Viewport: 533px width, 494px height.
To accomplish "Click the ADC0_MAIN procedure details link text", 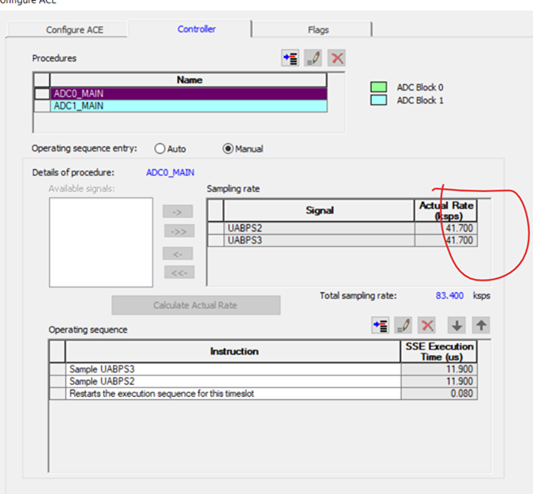I will [x=170, y=173].
